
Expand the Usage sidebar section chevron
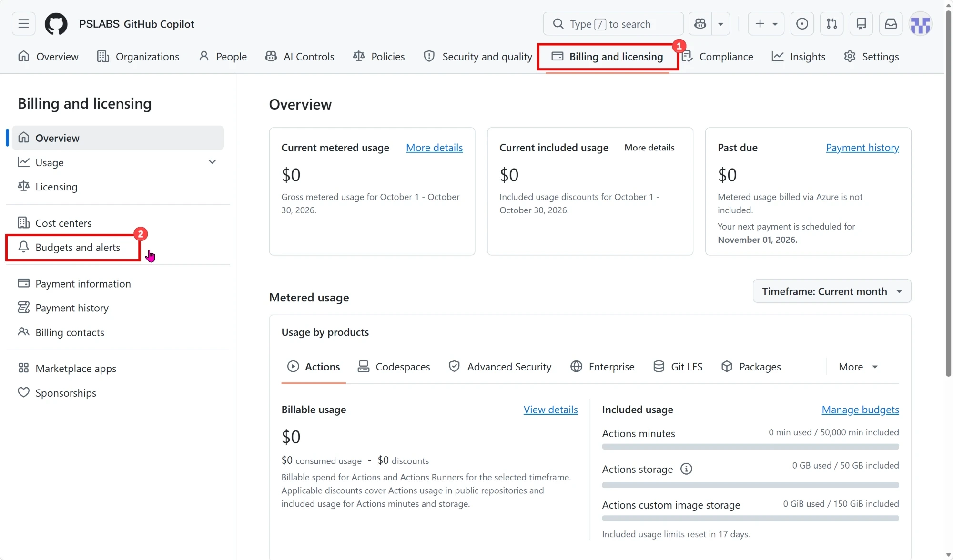pos(212,162)
